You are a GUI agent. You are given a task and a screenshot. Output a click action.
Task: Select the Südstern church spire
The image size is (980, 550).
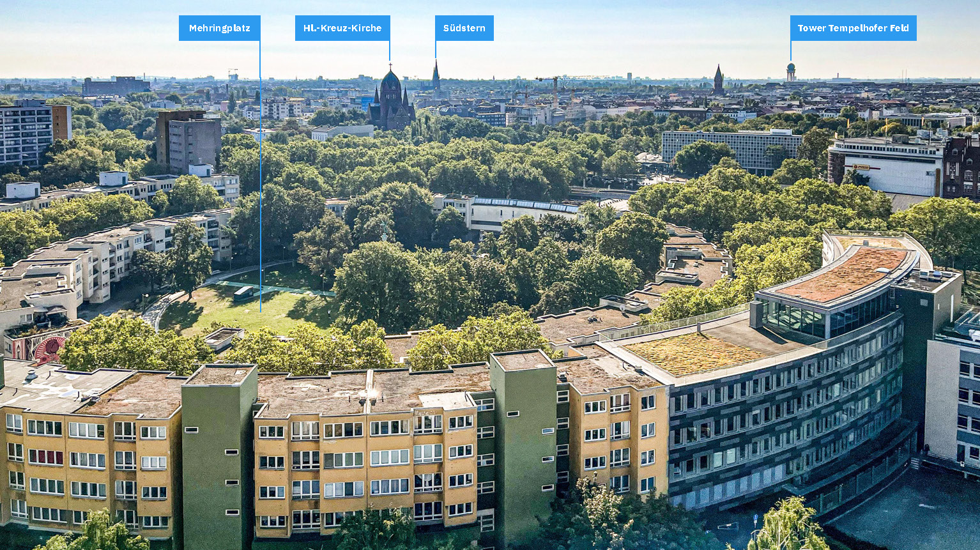point(436,75)
